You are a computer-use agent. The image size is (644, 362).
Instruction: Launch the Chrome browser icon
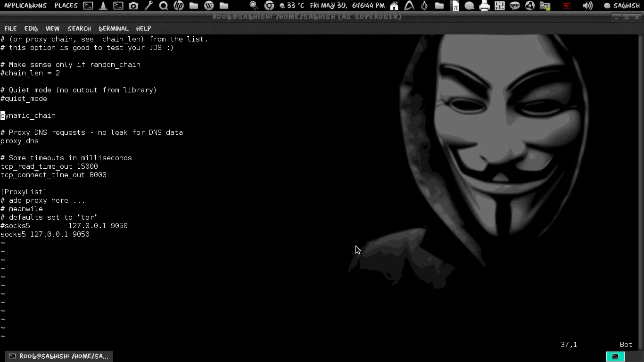269,6
